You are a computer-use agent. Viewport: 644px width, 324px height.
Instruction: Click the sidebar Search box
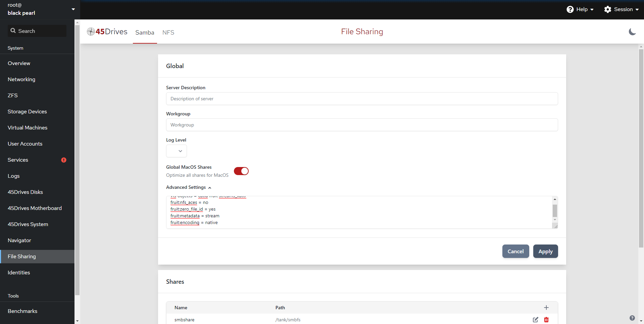click(37, 31)
